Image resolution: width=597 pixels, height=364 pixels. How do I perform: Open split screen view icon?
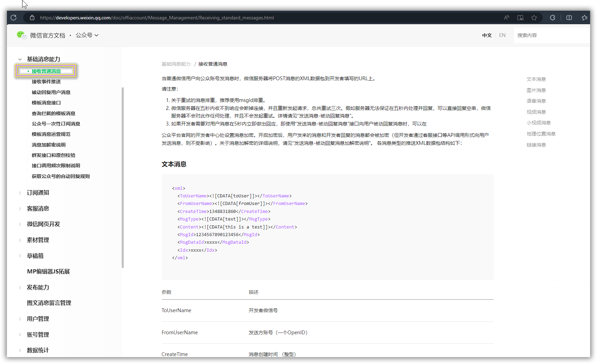(x=569, y=18)
